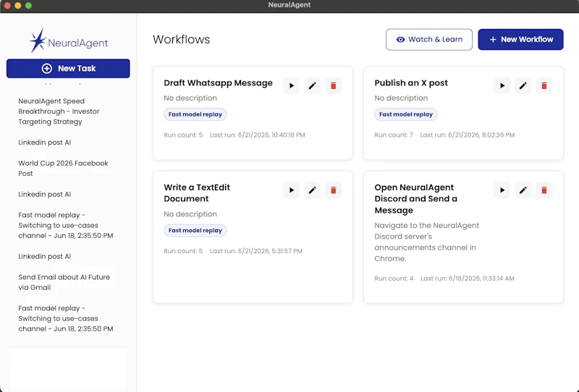Viewport: 579px width, 392px height.
Task: Click the Write a TextEdit Document title
Action: (197, 193)
